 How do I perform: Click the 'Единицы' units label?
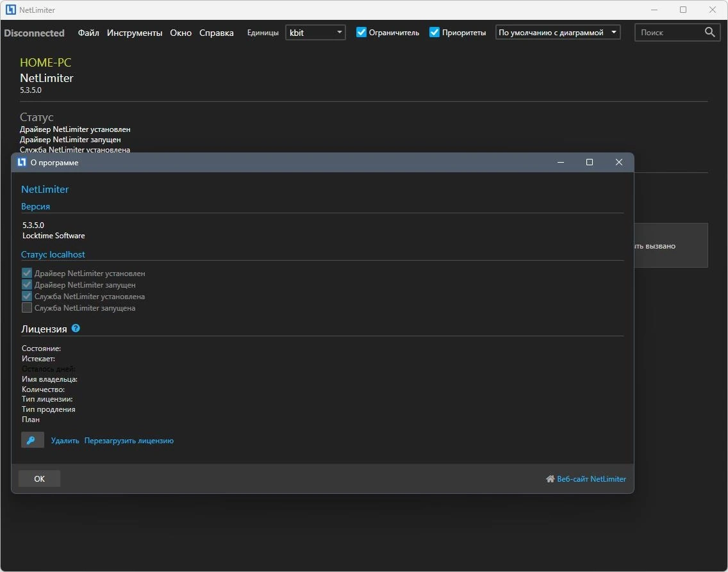(x=263, y=33)
